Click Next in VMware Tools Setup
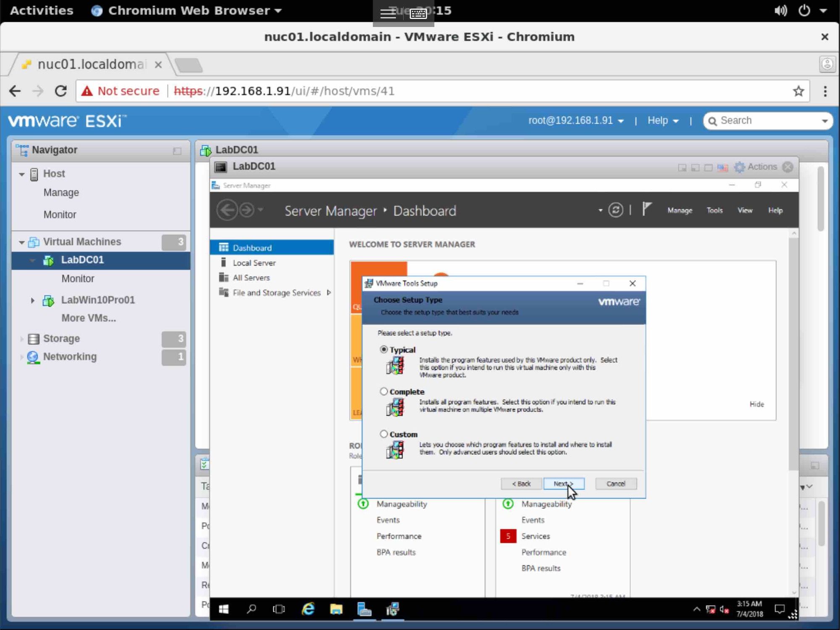840x630 pixels. click(x=564, y=484)
